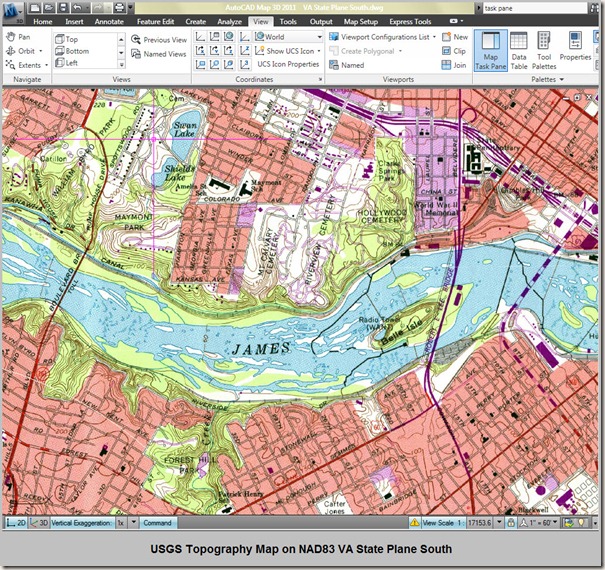This screenshot has height=570, width=605.
Task: Open the Express Tools ribbon tab
Action: click(x=410, y=22)
